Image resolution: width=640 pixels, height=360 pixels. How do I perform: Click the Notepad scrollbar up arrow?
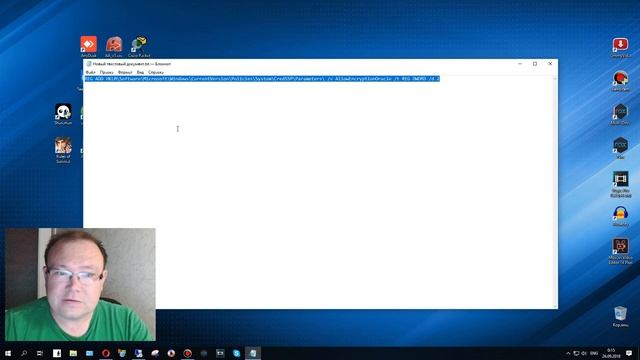555,78
